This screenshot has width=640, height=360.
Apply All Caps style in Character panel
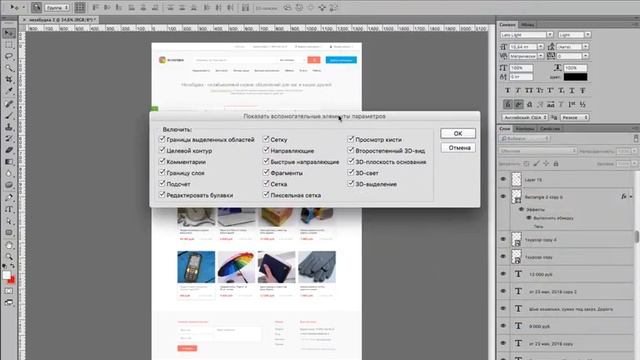click(529, 91)
